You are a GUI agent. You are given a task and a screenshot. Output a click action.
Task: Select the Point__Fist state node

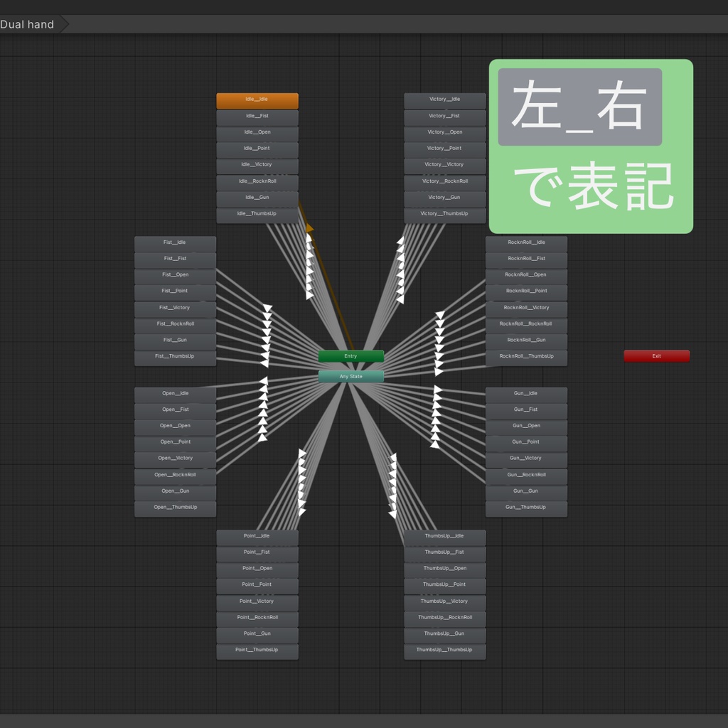257,553
